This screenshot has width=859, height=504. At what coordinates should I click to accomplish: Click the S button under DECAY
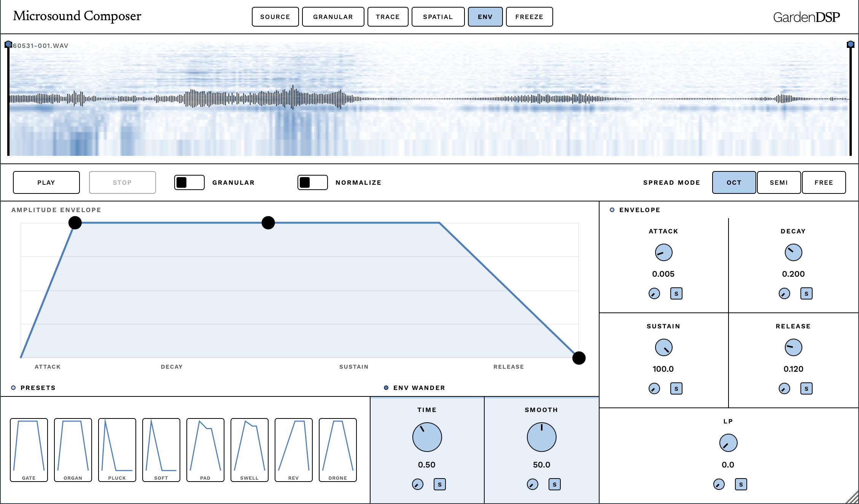click(807, 293)
